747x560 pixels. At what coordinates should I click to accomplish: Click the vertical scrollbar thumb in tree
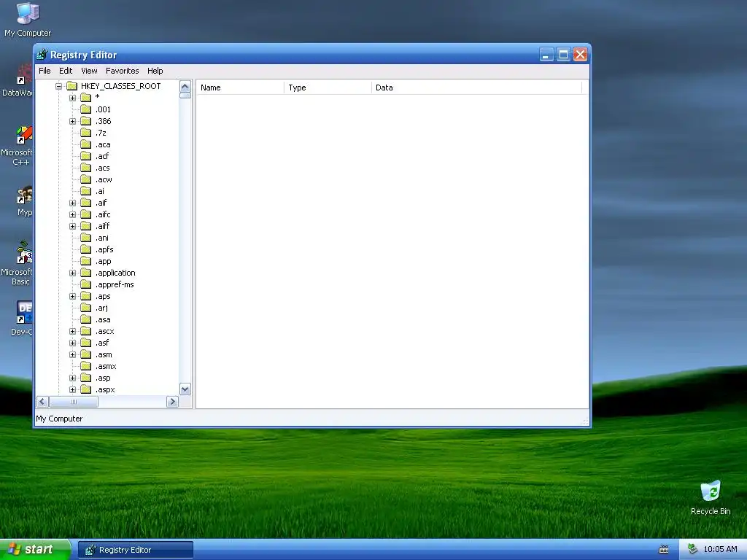(x=185, y=96)
